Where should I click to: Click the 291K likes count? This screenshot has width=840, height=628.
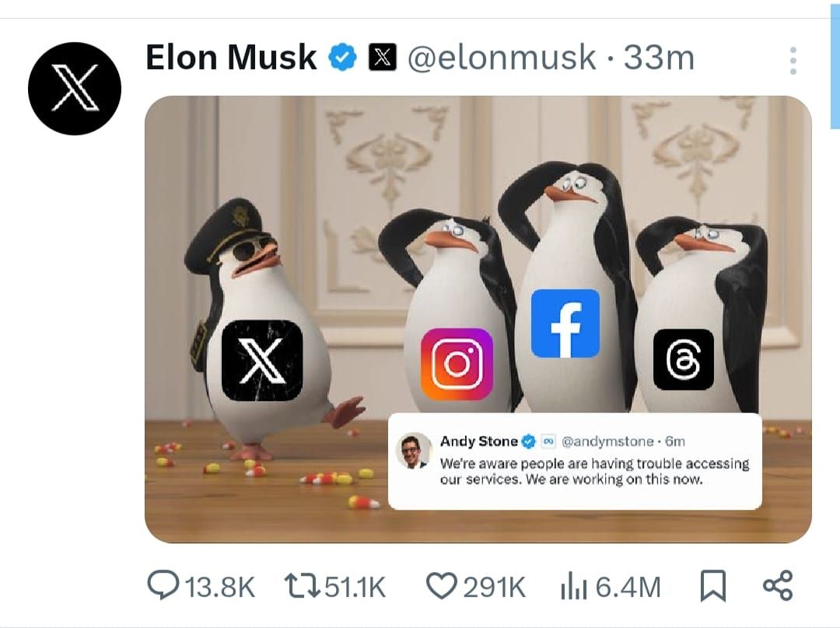click(494, 587)
